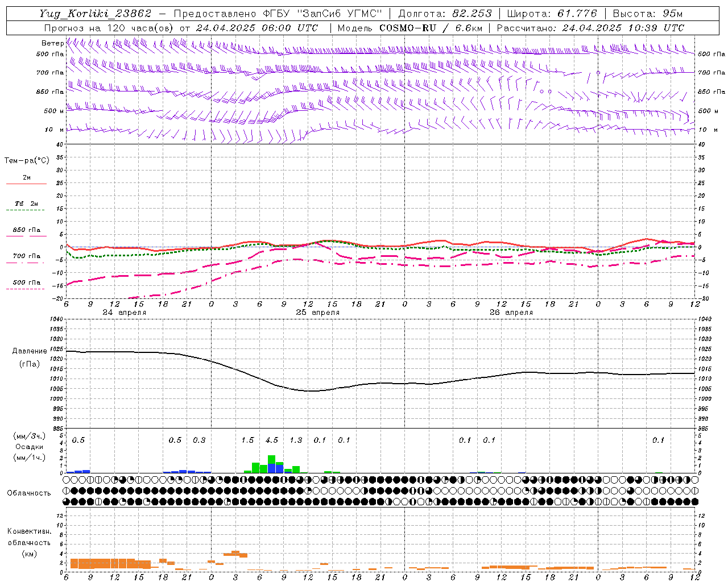Image resolution: width=728 pixels, height=582 pixels.
Task: Click the '(мм/1ч.)' precipitation unit label
Action: (x=30, y=458)
